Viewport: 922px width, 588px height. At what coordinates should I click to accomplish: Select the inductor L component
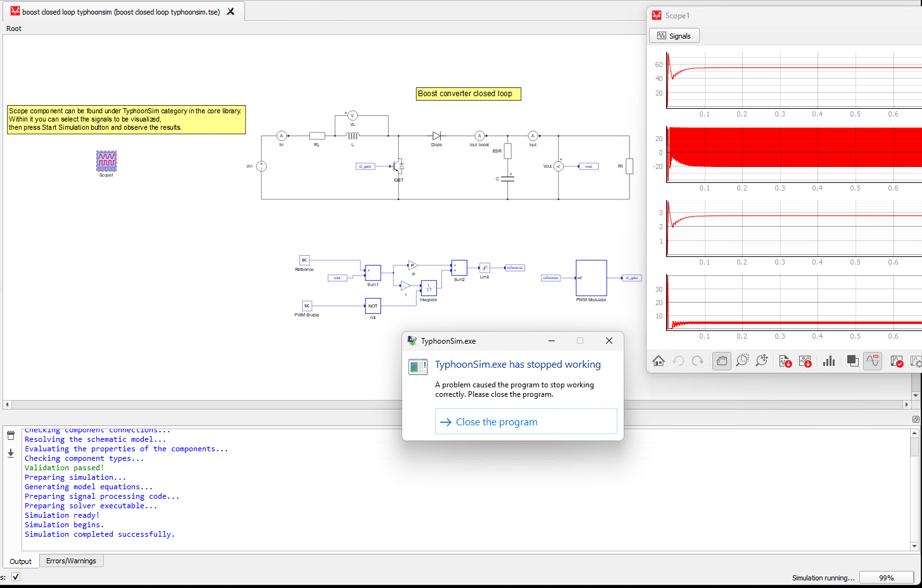[353, 135]
